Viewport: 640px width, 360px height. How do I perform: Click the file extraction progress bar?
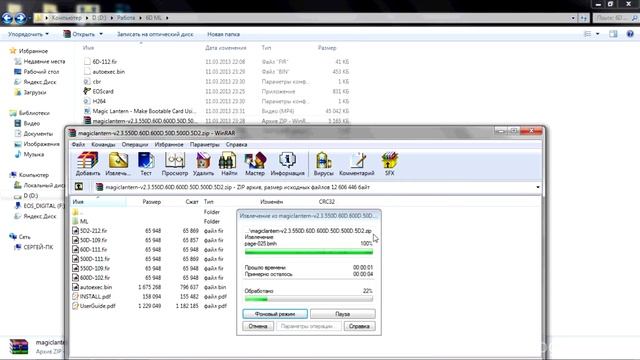pyautogui.click(x=309, y=252)
